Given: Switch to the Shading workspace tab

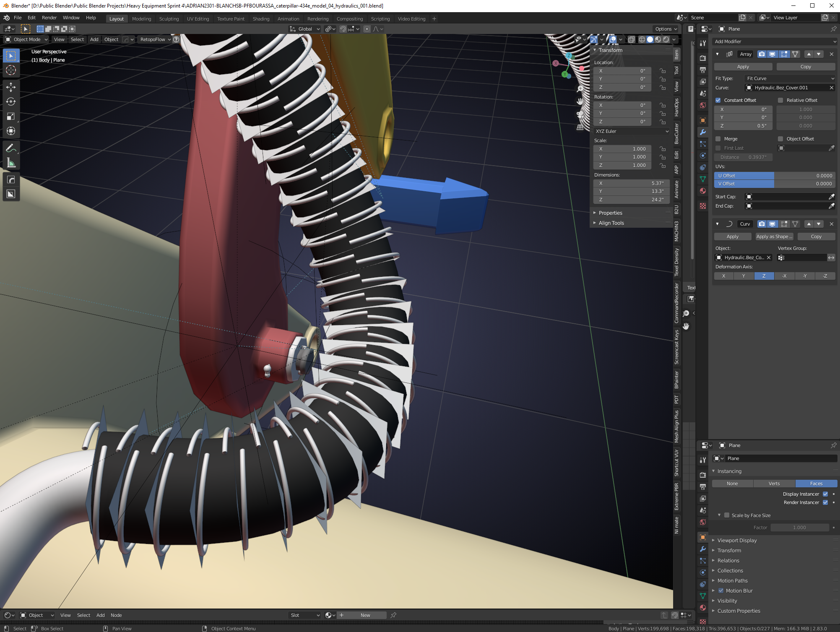Looking at the screenshot, I should click(261, 18).
